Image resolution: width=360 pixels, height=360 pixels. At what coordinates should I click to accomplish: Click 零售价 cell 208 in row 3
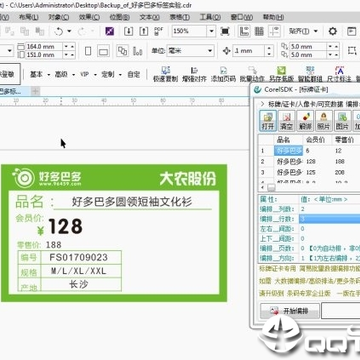point(346,172)
